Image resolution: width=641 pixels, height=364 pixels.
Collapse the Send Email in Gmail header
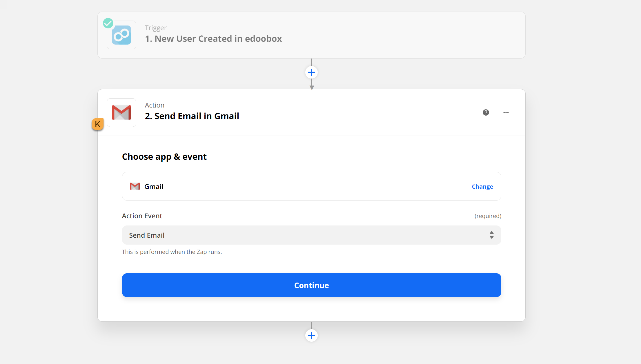(x=192, y=116)
